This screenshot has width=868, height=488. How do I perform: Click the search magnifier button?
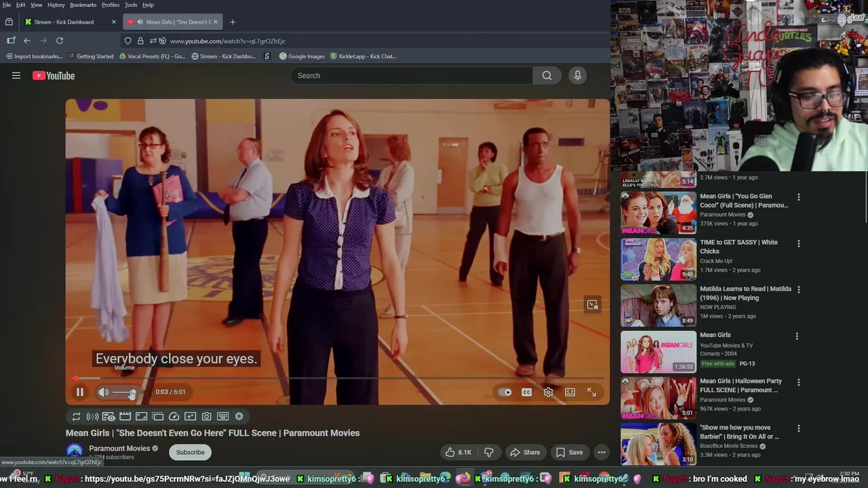coord(547,75)
